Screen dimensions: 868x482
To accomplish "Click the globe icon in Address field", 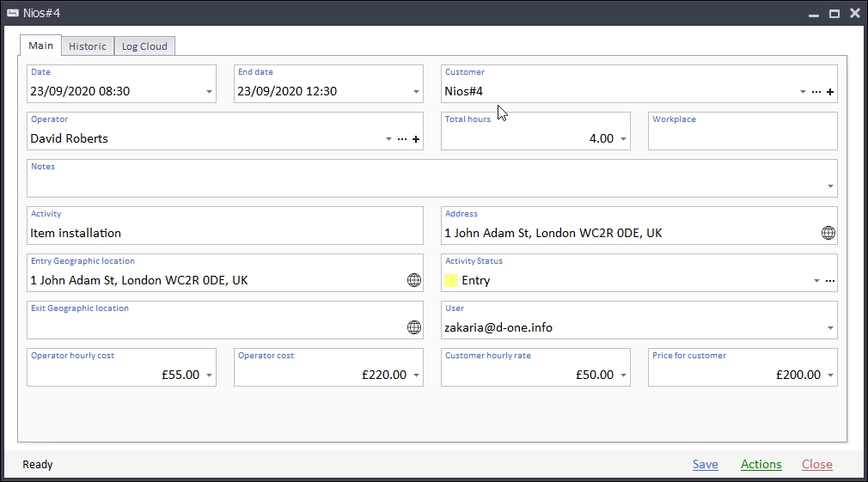I will pyautogui.click(x=828, y=233).
